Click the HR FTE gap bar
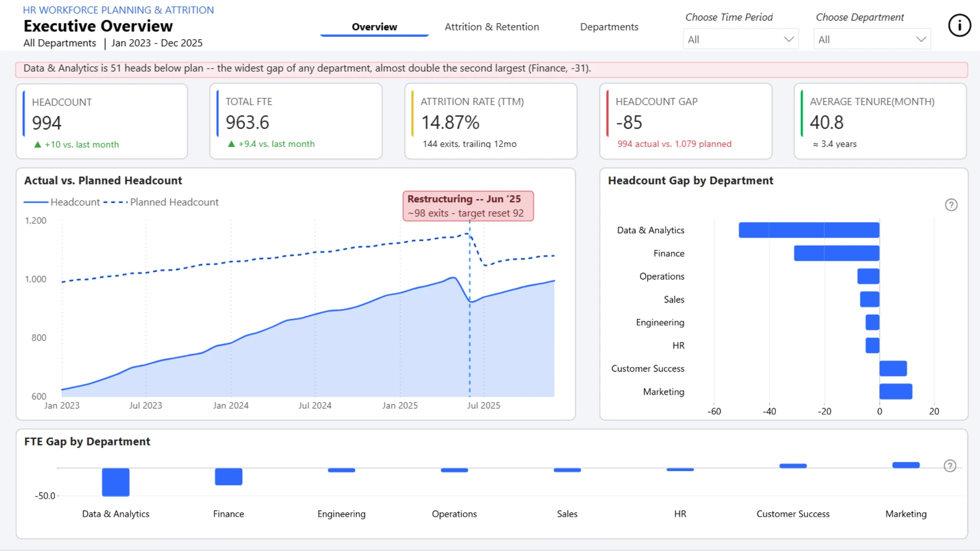This screenshot has width=980, height=551. coord(680,469)
